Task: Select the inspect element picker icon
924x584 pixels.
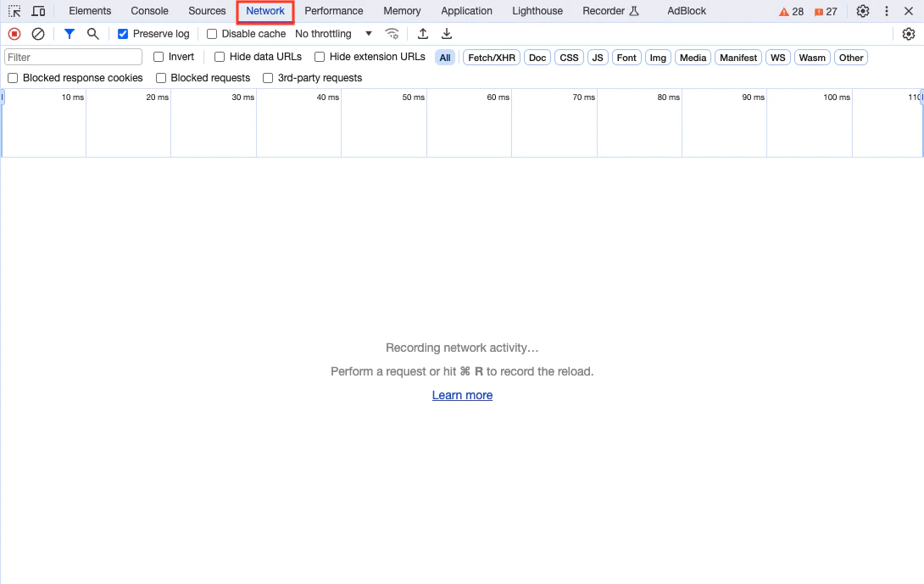Action: coord(14,11)
